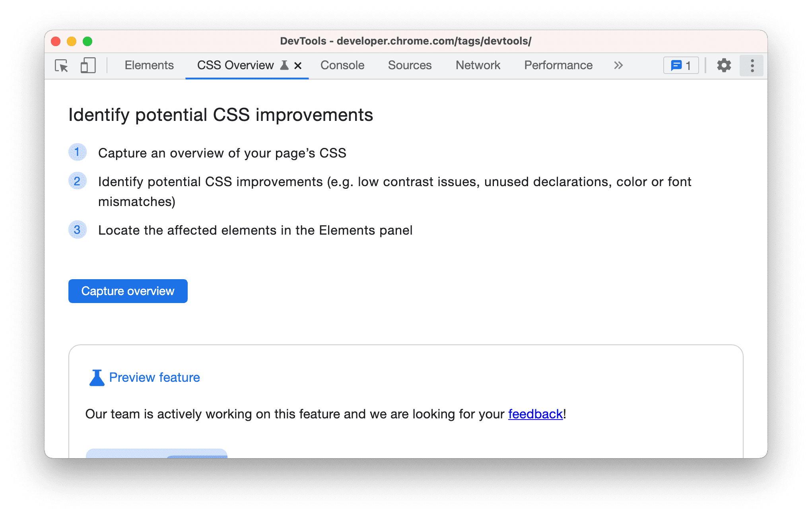Click the Performance panel tab icon
The image size is (812, 517).
pos(559,65)
